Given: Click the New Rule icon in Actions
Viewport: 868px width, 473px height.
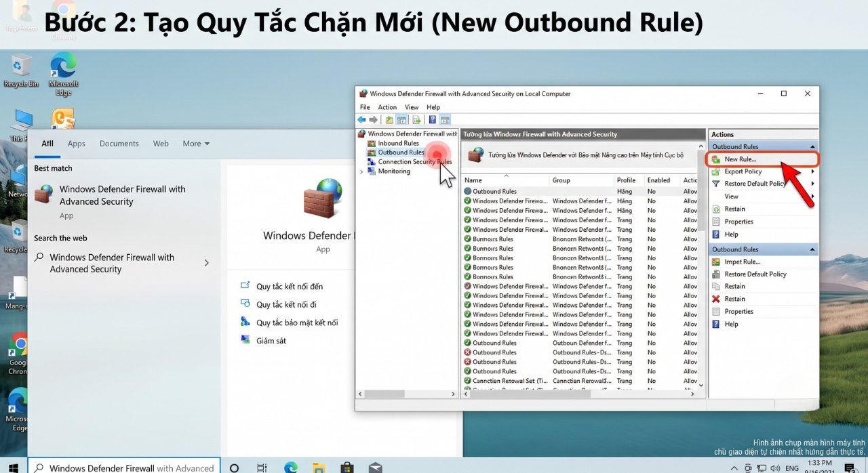Looking at the screenshot, I should 717,159.
